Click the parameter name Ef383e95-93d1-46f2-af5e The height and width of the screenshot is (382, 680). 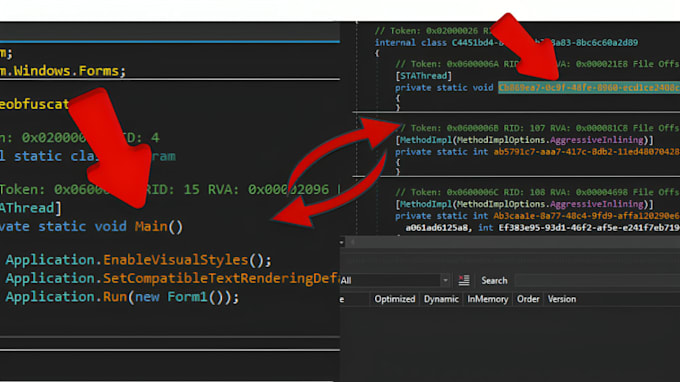coord(589,227)
